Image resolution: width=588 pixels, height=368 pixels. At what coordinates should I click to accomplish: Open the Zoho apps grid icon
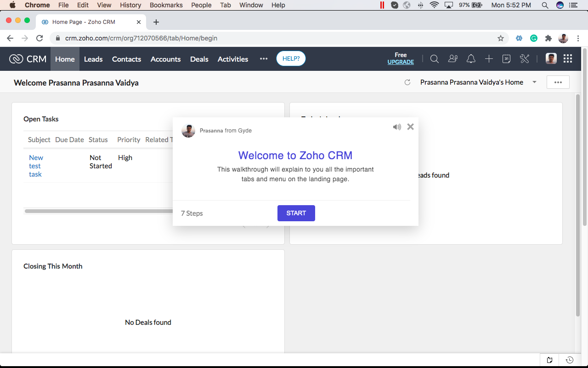click(568, 58)
